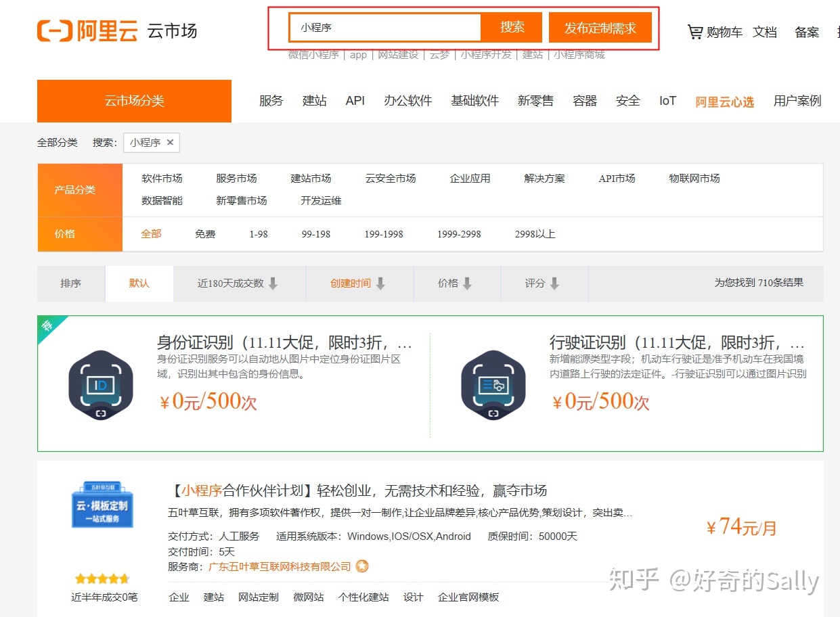Open the 安全 navigation item

(x=628, y=101)
